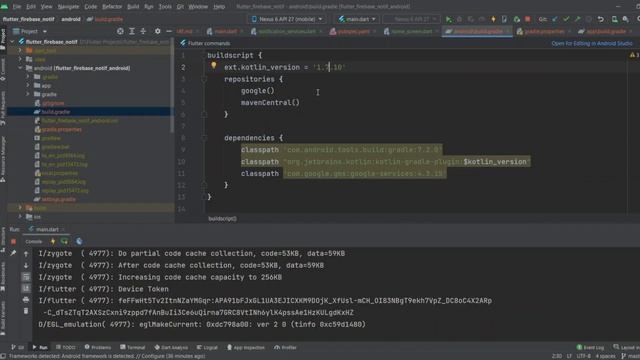This screenshot has width=640, height=360.
Task: Click the blue DevTools icon in Console bar
Action: pyautogui.click(x=79, y=242)
